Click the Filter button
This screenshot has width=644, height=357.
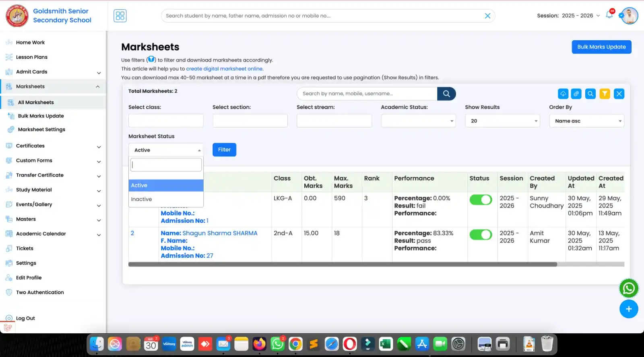(224, 150)
